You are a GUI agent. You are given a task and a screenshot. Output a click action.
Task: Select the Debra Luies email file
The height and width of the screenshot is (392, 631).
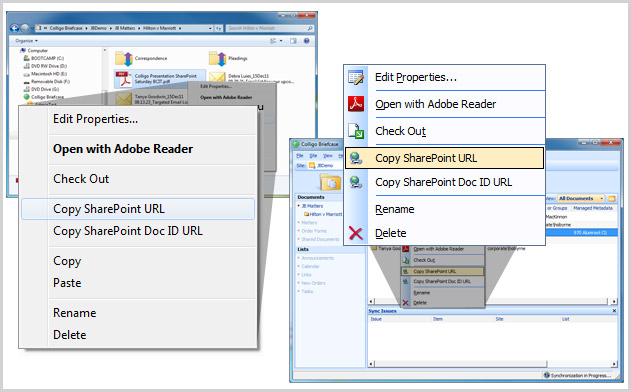pyautogui.click(x=251, y=78)
